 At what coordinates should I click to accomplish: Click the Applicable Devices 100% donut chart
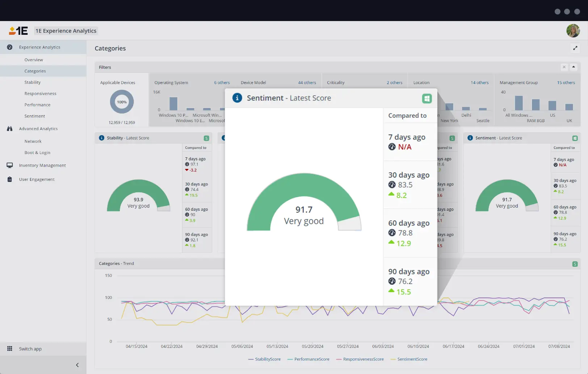(x=121, y=102)
